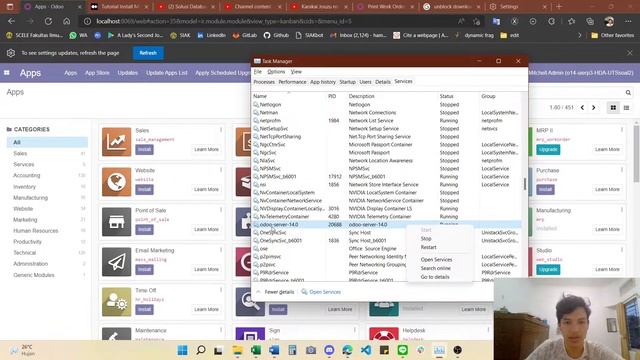Install the Point of Sale app

(144, 229)
